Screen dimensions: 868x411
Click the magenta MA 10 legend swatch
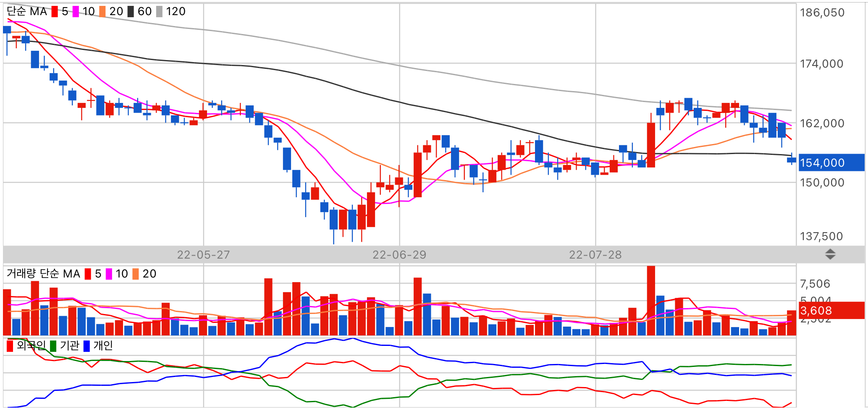click(76, 11)
